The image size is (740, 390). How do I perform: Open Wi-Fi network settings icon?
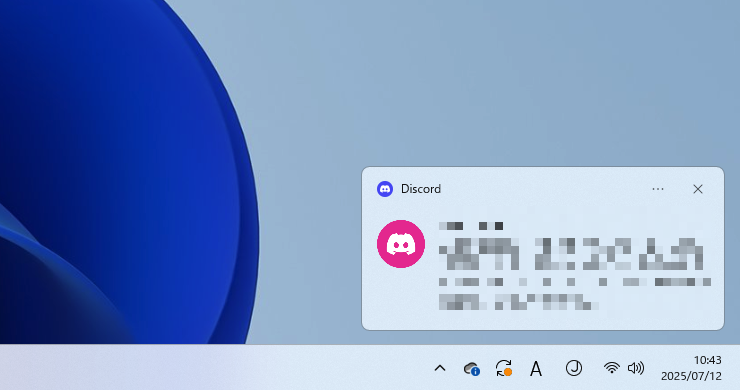[612, 368]
